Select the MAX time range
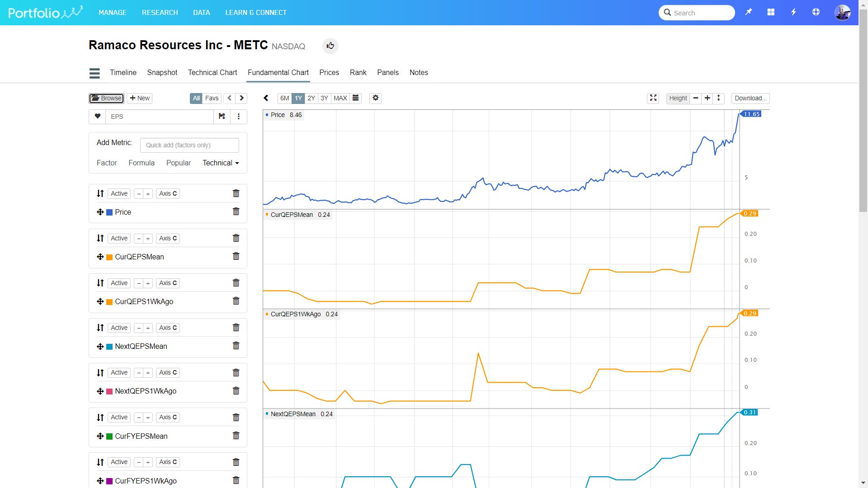868x488 pixels. point(340,98)
